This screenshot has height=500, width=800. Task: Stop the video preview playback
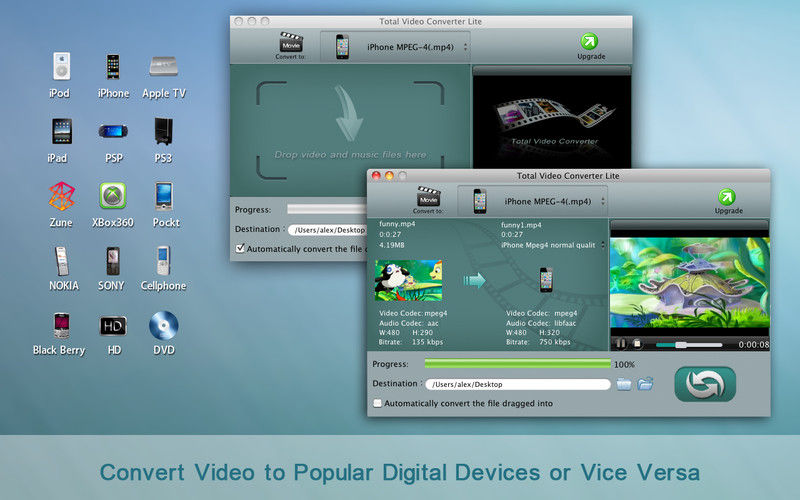click(x=637, y=344)
